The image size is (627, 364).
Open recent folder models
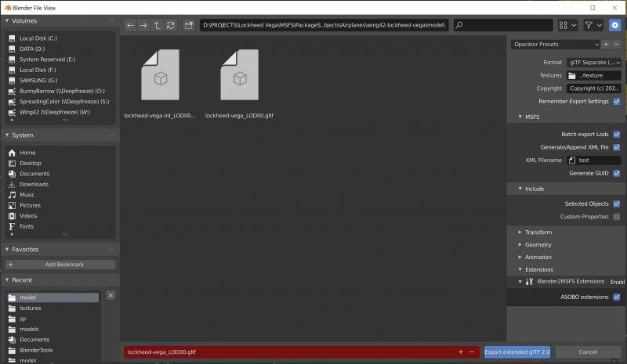[53, 330]
